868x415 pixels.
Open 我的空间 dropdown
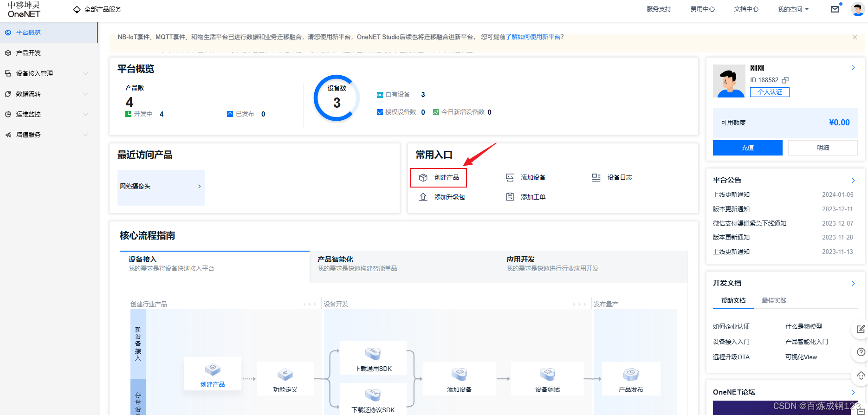[x=793, y=9]
